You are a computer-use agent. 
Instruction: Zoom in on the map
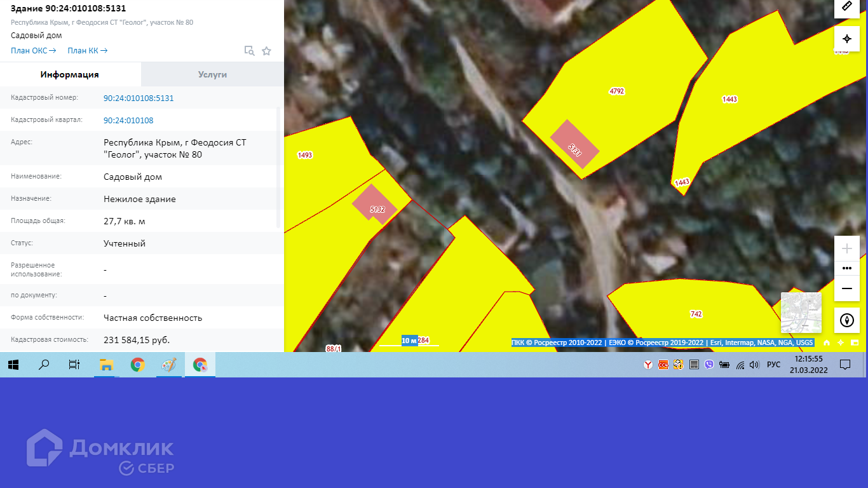click(846, 248)
